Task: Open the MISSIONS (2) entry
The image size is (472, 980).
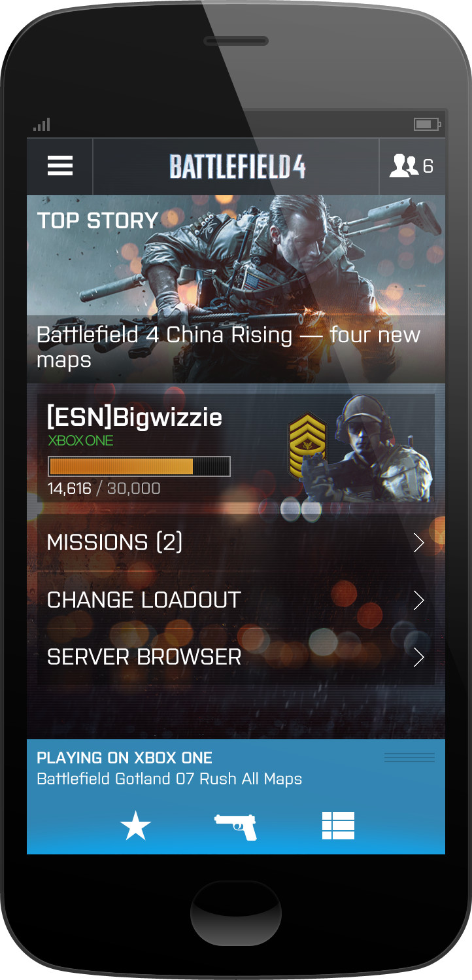Action: pos(236,542)
